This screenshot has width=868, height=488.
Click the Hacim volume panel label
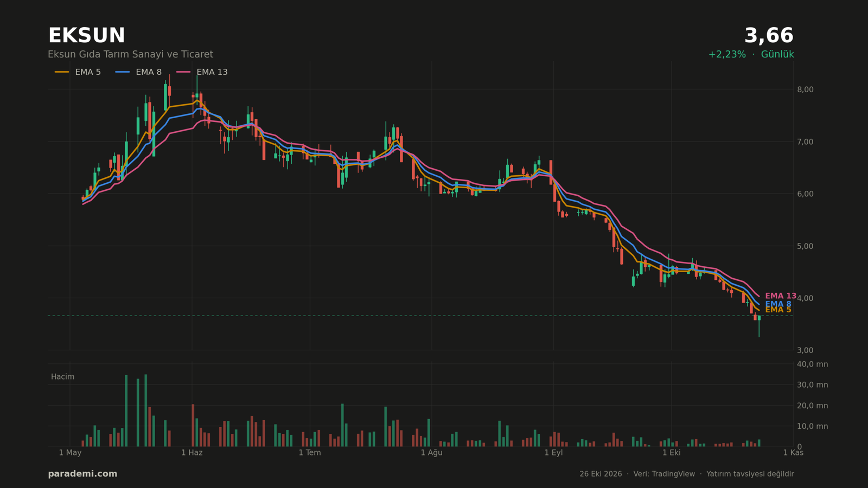pyautogui.click(x=63, y=377)
